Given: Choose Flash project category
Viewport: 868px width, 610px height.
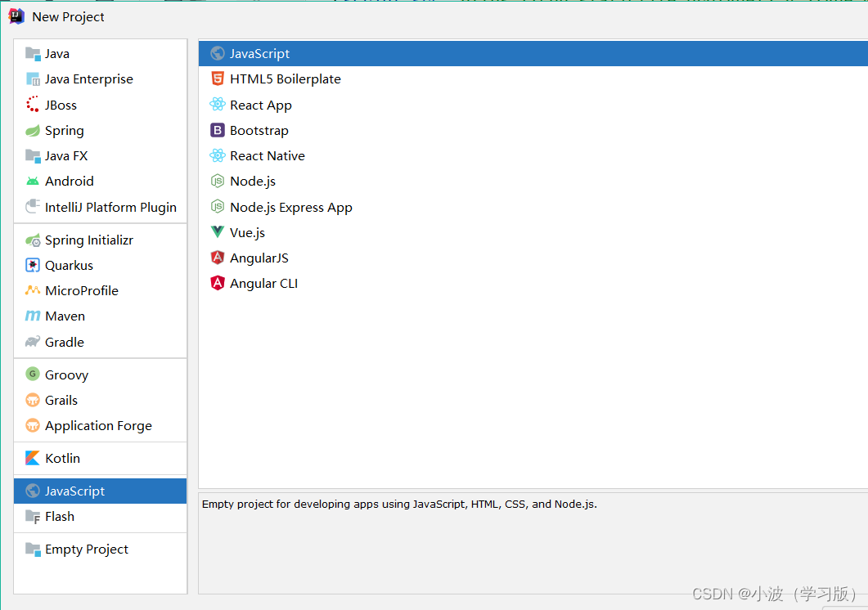Looking at the screenshot, I should pyautogui.click(x=59, y=517).
